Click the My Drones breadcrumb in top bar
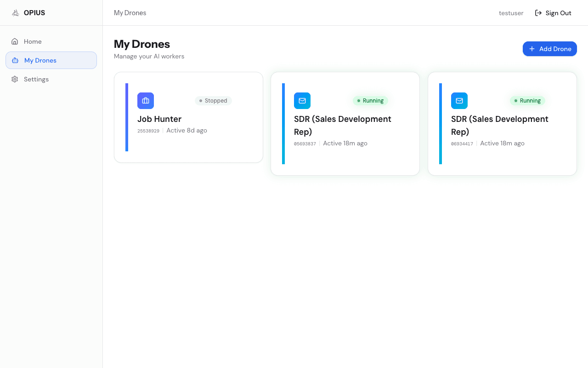588x368 pixels. tap(130, 13)
